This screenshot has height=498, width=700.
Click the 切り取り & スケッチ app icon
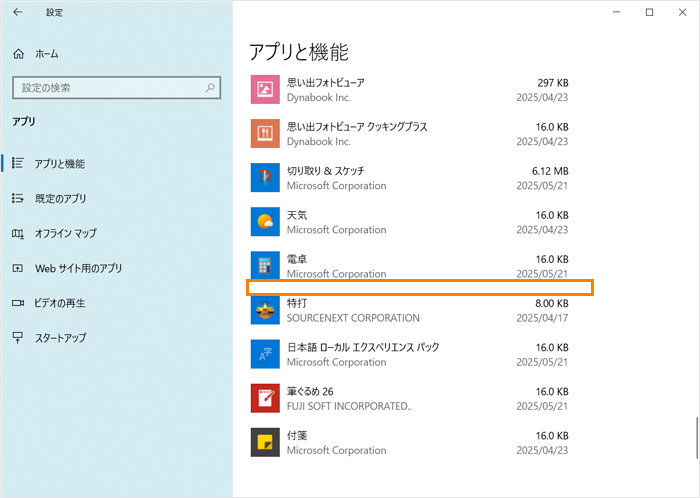click(265, 178)
